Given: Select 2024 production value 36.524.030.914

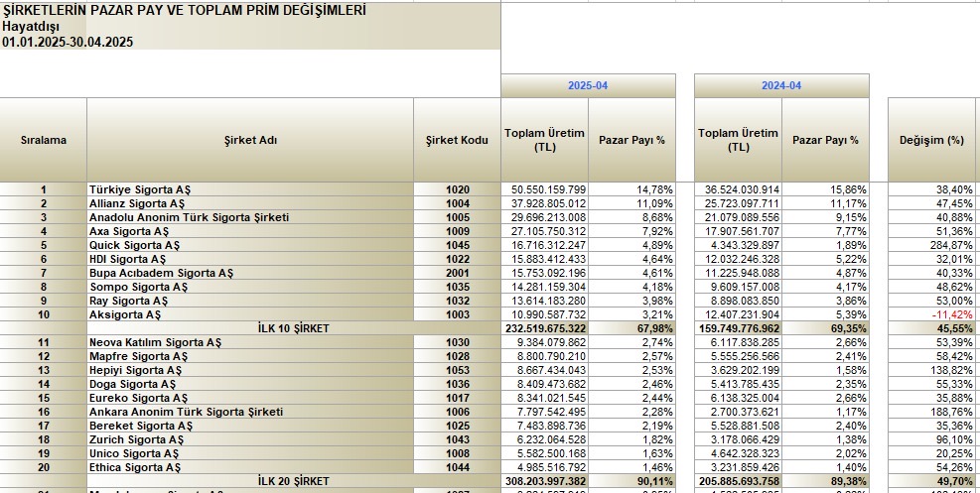Looking at the screenshot, I should point(738,189).
